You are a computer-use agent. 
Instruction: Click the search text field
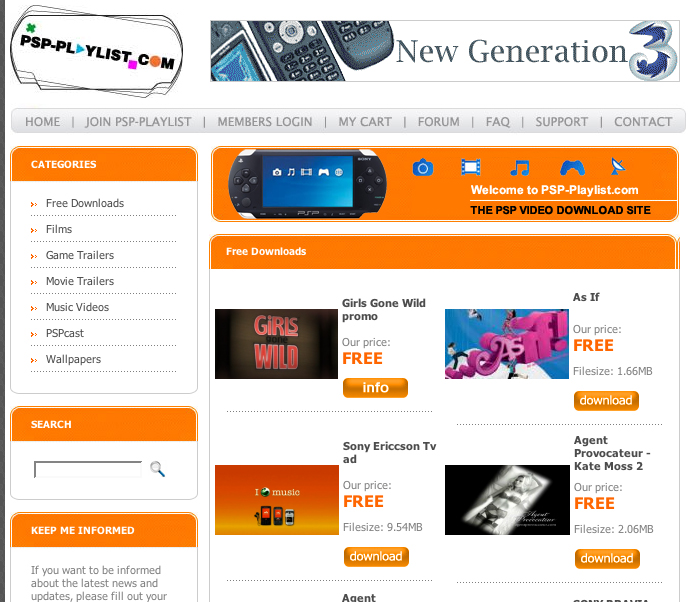(88, 469)
